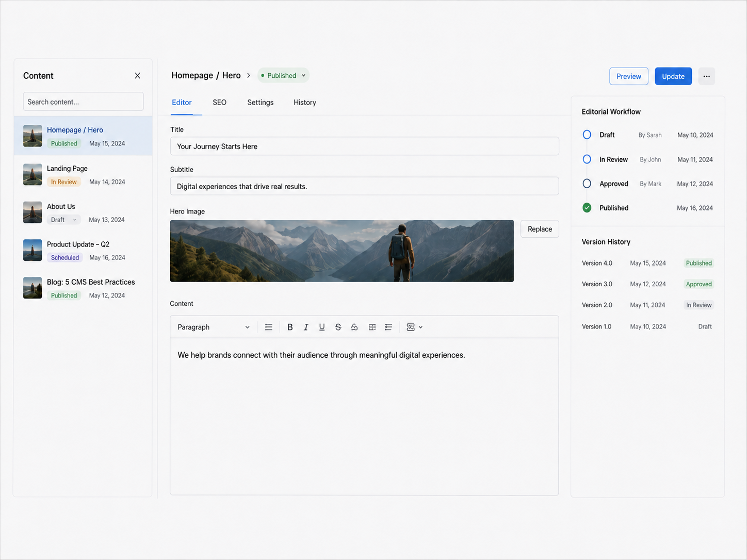Open the more options ellipsis menu
Viewport: 747px width, 560px height.
coord(706,76)
